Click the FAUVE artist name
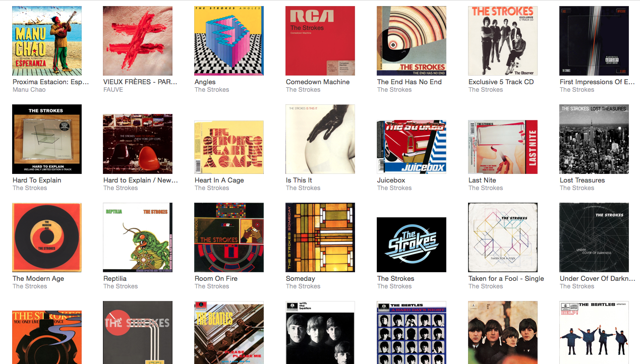The height and width of the screenshot is (364, 640). pos(113,90)
